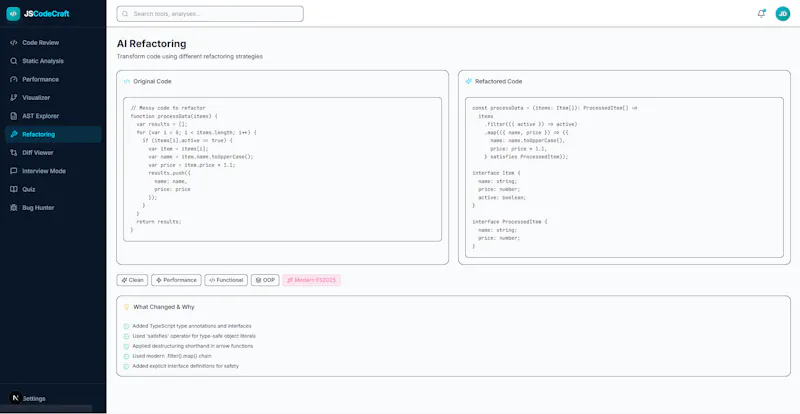Click the check icon beside Used modern .filter().map() chain
Screen dimensions: 800x414
[127, 356]
